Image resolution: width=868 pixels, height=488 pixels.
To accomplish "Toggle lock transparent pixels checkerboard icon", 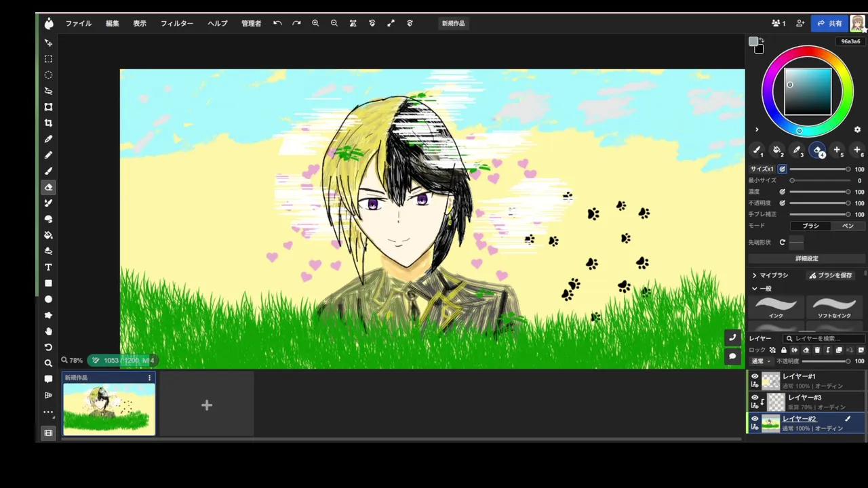I will pos(772,350).
